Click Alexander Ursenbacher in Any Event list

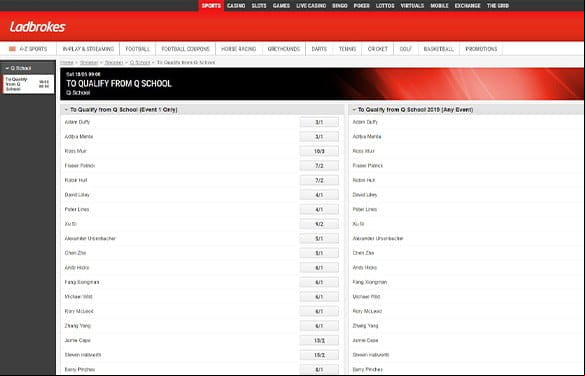(x=378, y=238)
